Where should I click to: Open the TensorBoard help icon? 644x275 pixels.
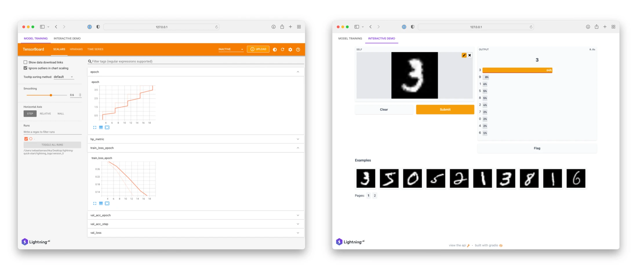[298, 50]
